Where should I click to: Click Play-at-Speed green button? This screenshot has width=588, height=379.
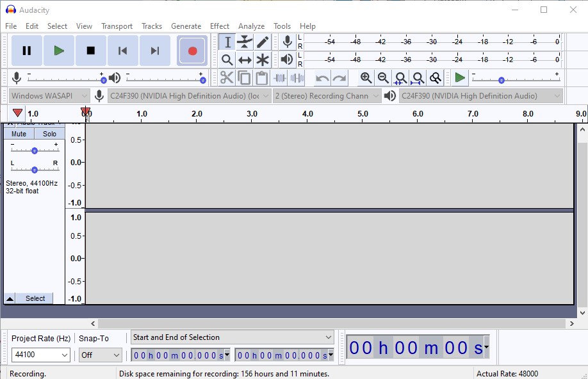click(460, 77)
